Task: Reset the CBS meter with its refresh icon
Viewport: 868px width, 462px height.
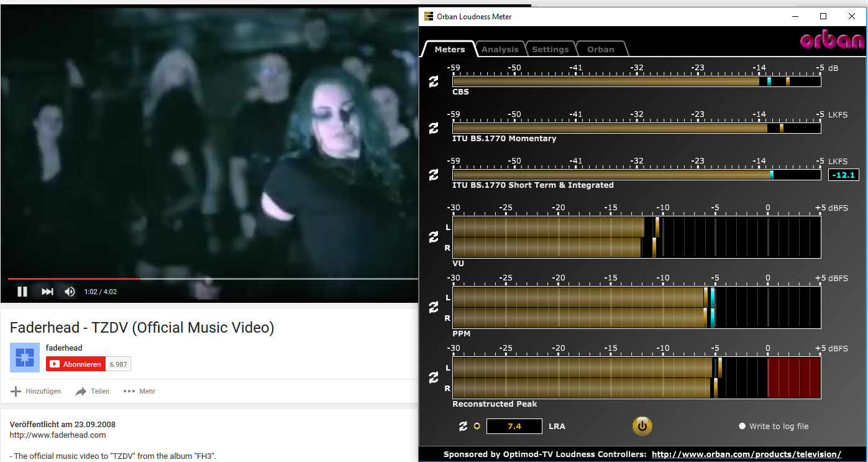Action: tap(434, 81)
